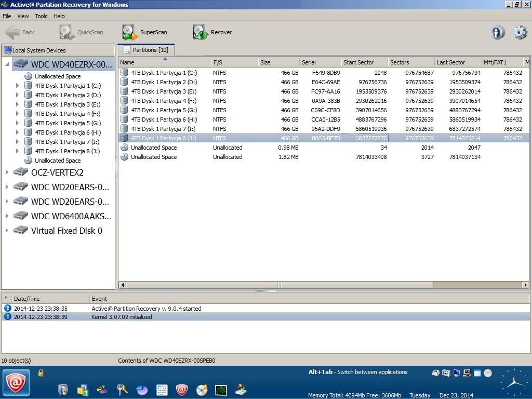Open the green monitor graph taskbar icon

(x=221, y=390)
